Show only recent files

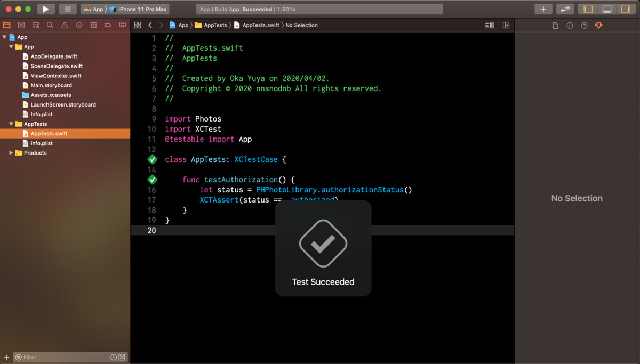[x=114, y=357]
